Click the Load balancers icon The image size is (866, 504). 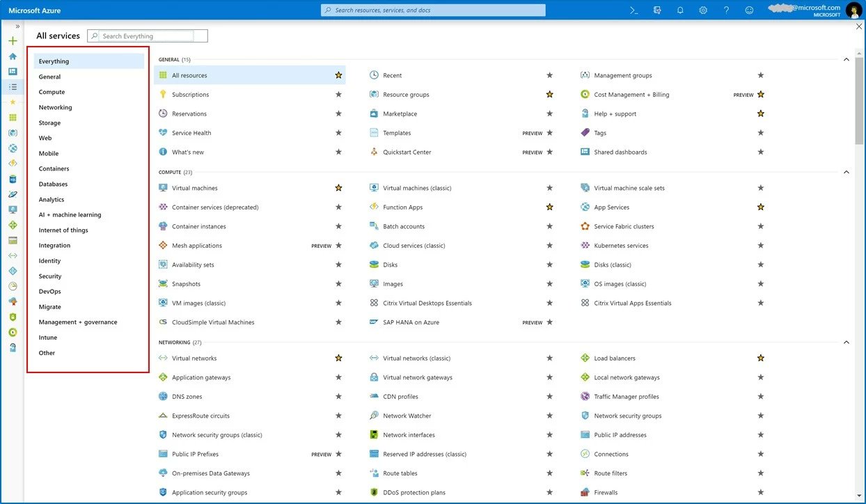(x=585, y=358)
